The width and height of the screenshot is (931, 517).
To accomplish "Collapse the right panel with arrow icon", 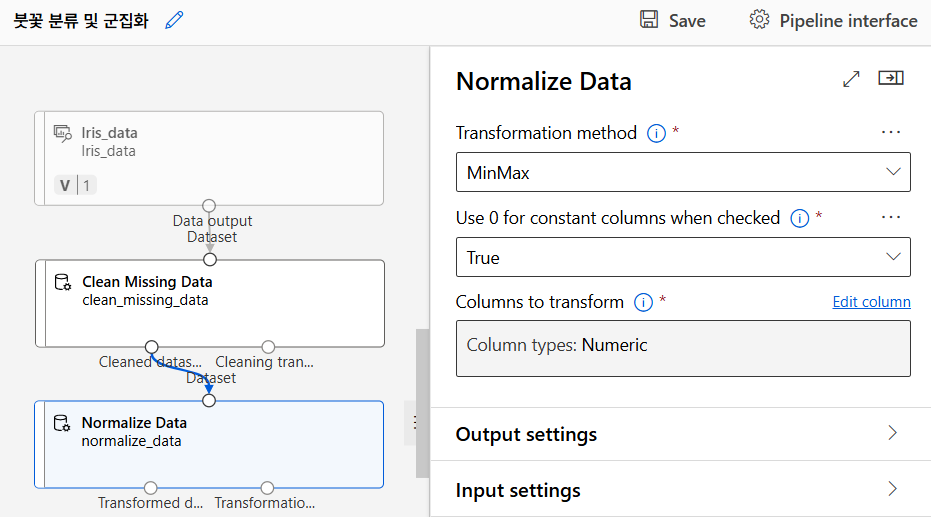I will pyautogui.click(x=891, y=79).
